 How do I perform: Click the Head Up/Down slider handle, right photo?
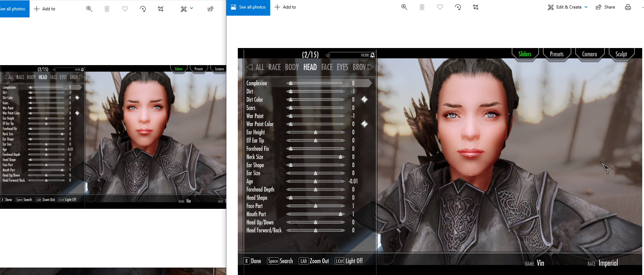pos(315,222)
